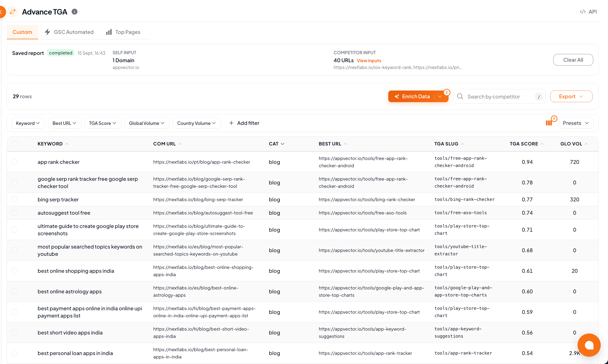The width and height of the screenshot is (608, 364).
Task: Open the Best URL filter dropdown
Action: tap(65, 123)
